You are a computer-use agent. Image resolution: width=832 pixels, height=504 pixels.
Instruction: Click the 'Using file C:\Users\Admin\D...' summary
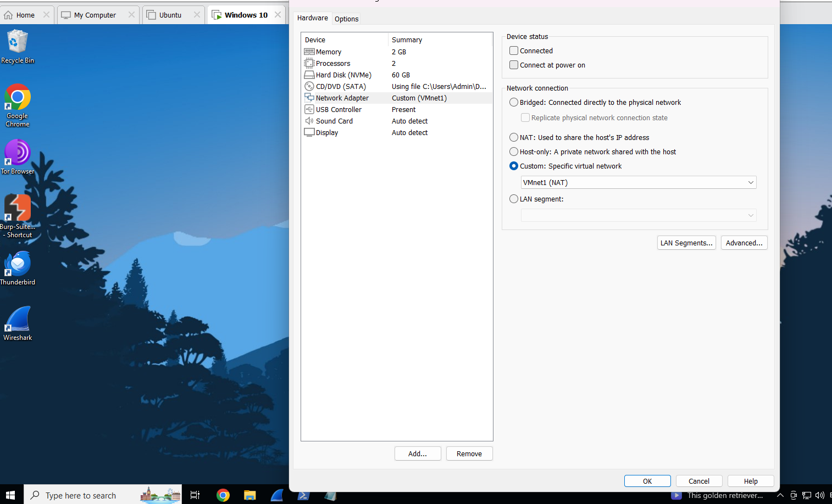tap(439, 86)
